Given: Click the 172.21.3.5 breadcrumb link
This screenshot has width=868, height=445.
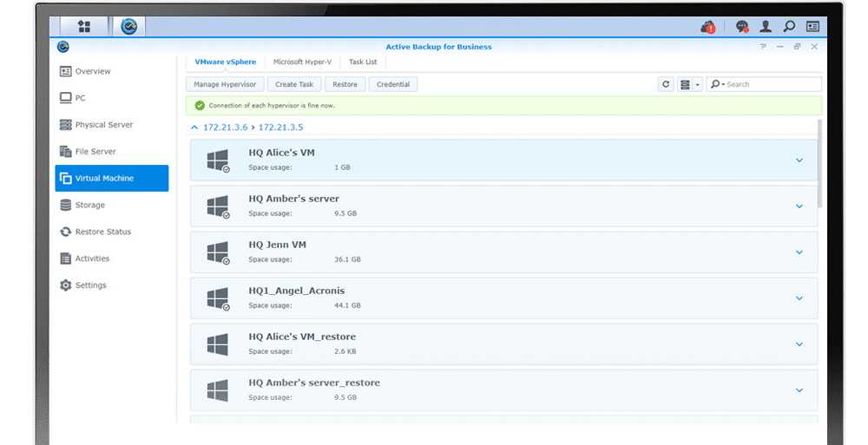Looking at the screenshot, I should (x=280, y=128).
